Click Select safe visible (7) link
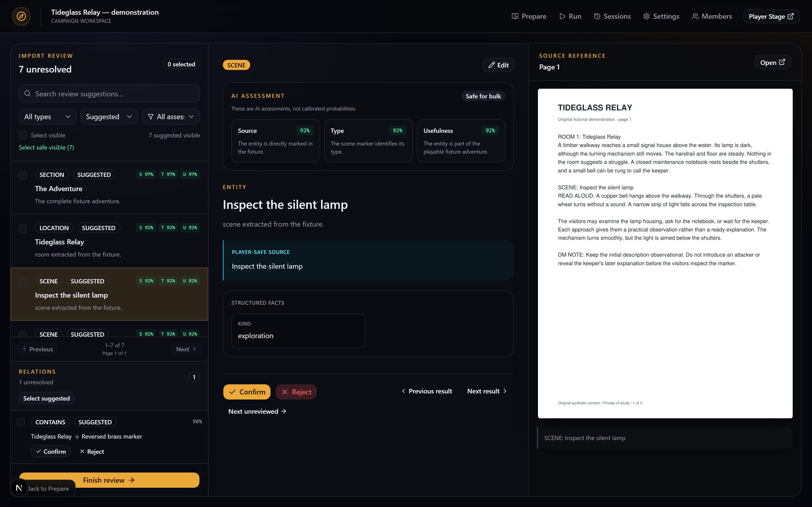Image resolution: width=812 pixels, height=507 pixels. [x=46, y=148]
